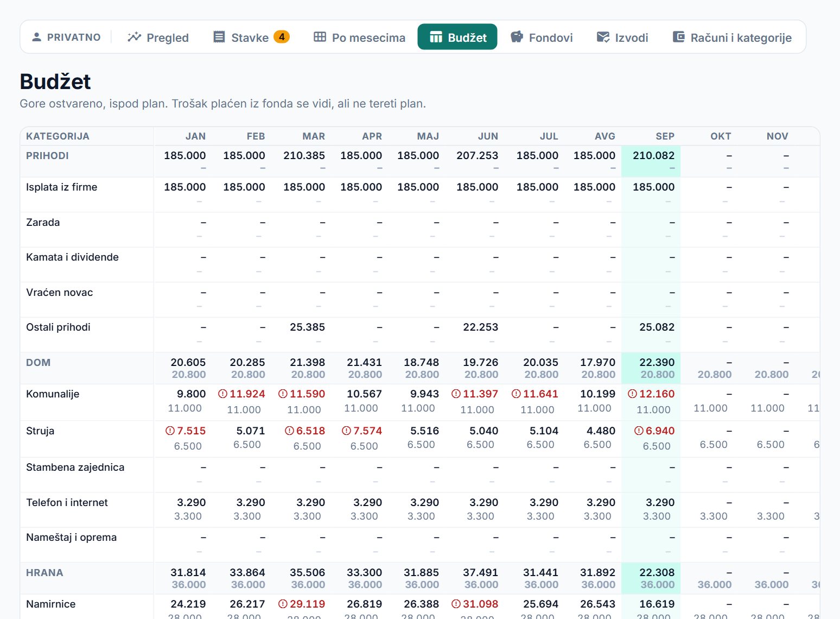Click the piggy bank icon for Fondovi
The height and width of the screenshot is (619, 840).
(x=517, y=37)
